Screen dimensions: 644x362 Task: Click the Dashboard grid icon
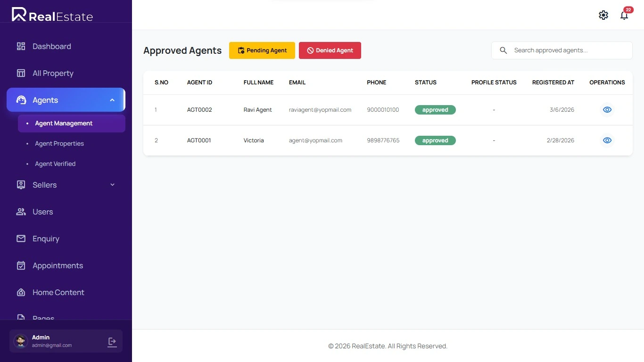(21, 46)
